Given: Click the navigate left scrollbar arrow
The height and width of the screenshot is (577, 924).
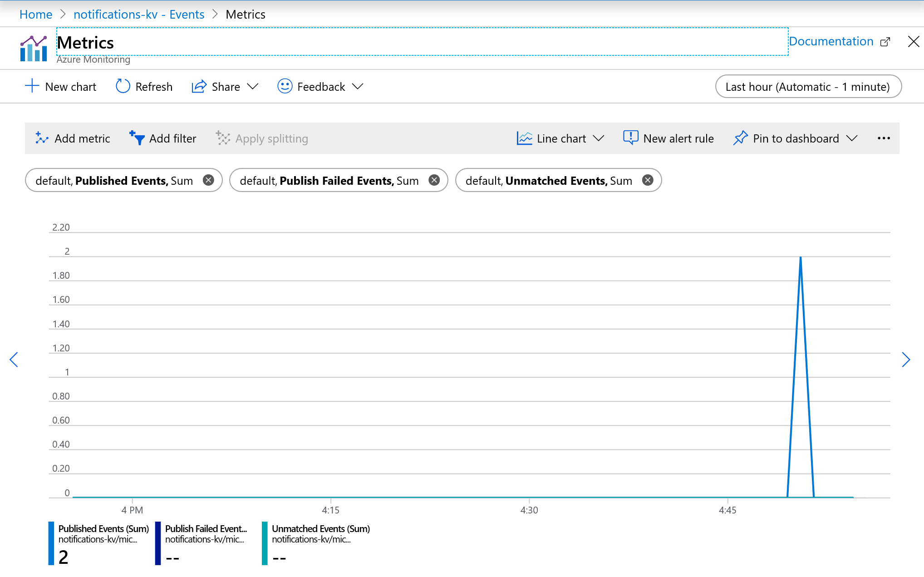Looking at the screenshot, I should pos(13,358).
